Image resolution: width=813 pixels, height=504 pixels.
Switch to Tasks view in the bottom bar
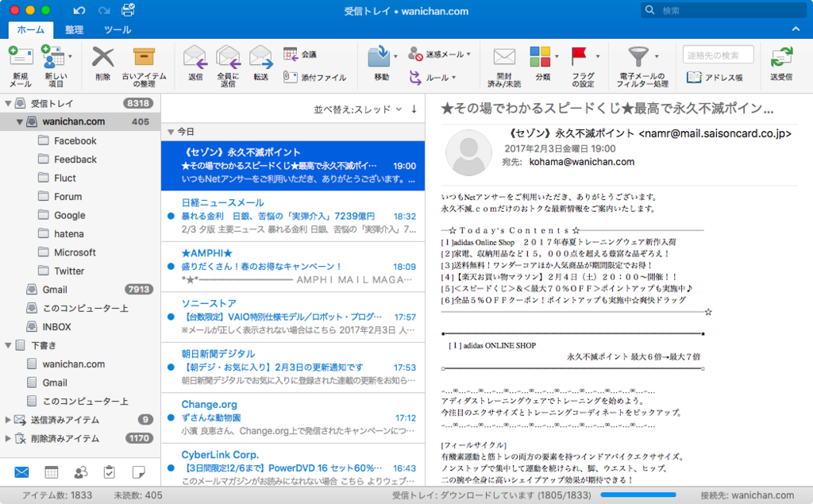coord(110,472)
